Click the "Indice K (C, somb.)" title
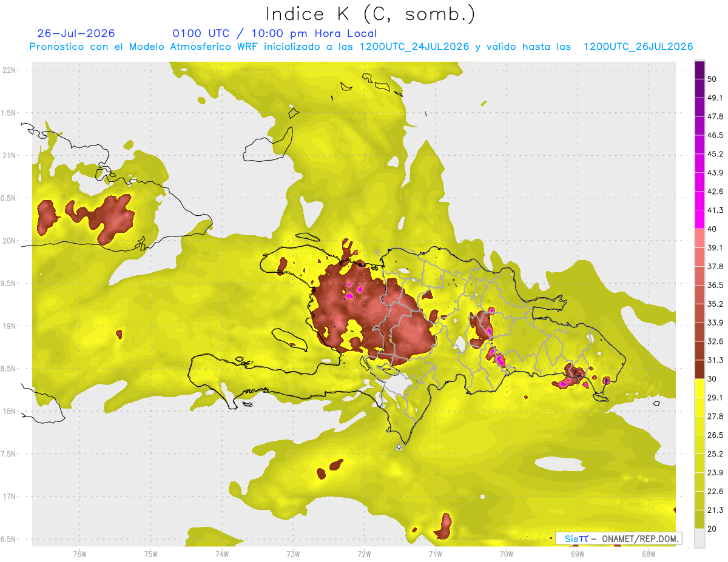The image size is (728, 562). click(x=371, y=14)
